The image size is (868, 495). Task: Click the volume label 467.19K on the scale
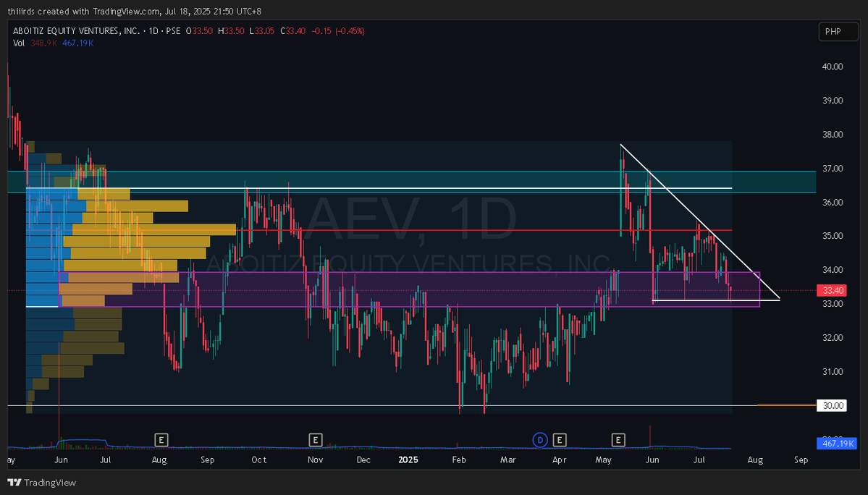[x=836, y=443]
